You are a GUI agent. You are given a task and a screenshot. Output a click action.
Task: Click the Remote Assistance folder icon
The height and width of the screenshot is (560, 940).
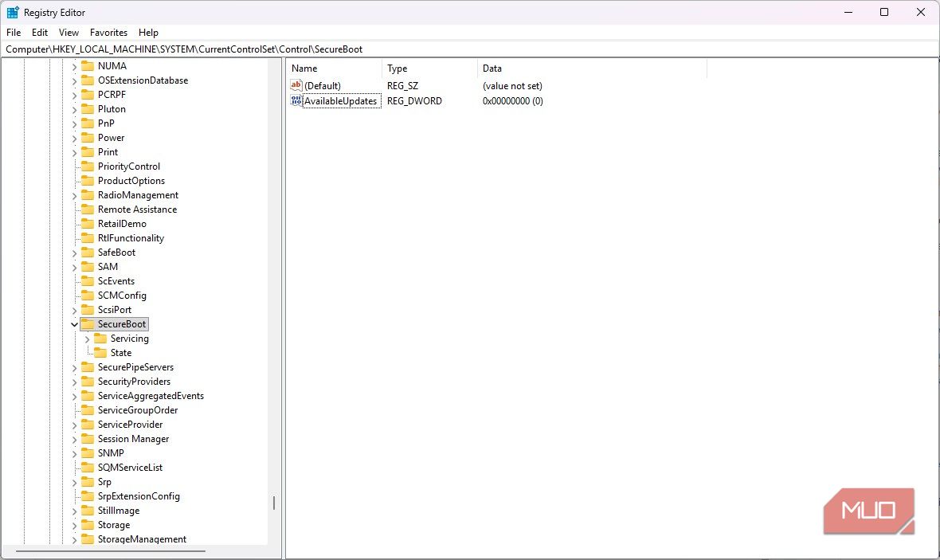tap(88, 210)
